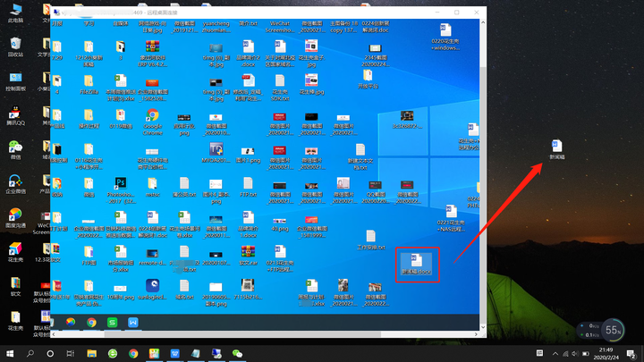Select the sunloginclient icon

tap(152, 290)
